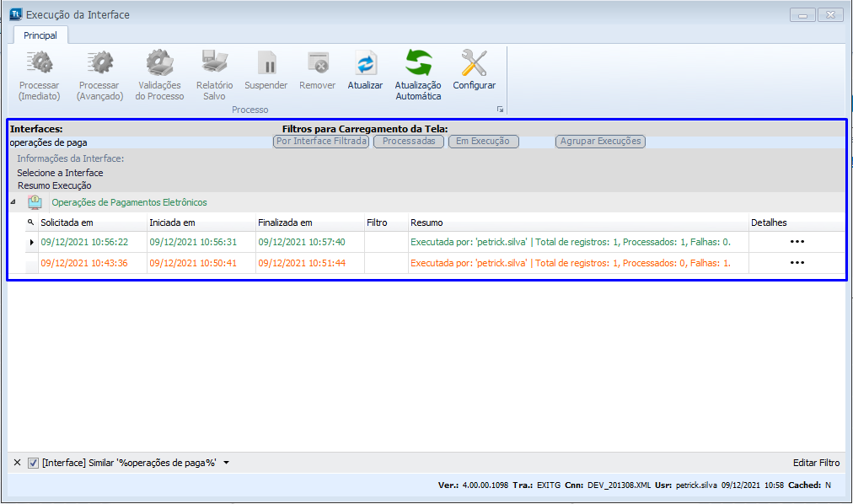Click the Relatório Salvo printer icon
This screenshot has width=853, height=504.
pos(214,63)
